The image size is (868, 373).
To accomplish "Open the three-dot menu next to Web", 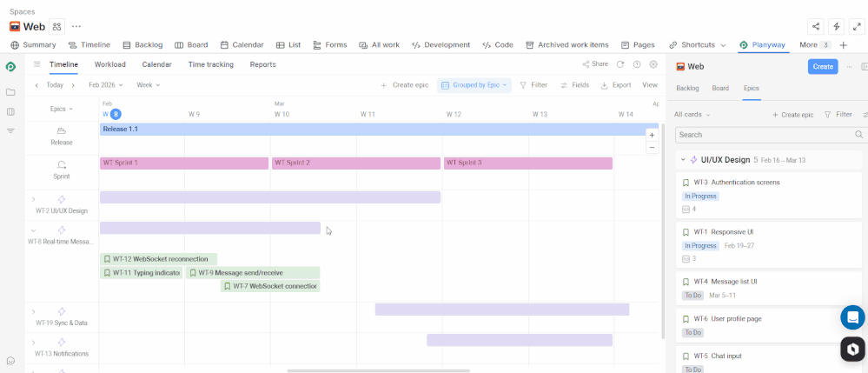I will (x=76, y=27).
